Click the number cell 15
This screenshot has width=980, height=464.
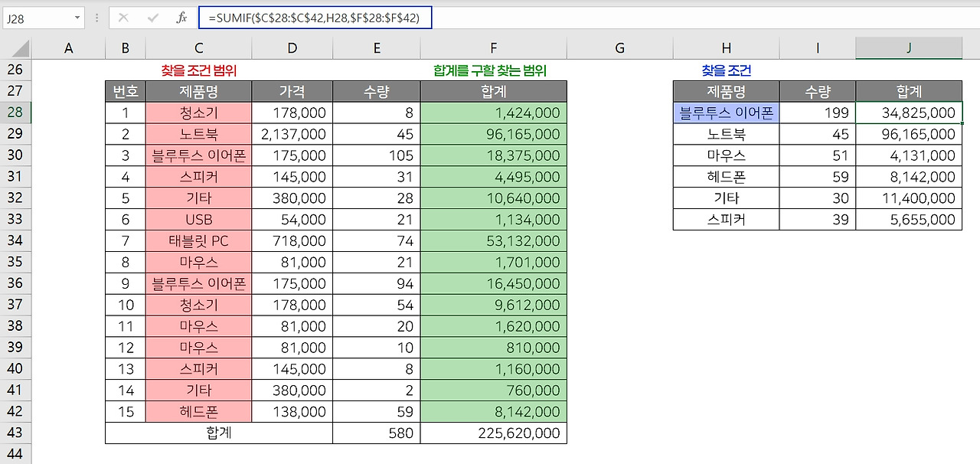coord(126,412)
